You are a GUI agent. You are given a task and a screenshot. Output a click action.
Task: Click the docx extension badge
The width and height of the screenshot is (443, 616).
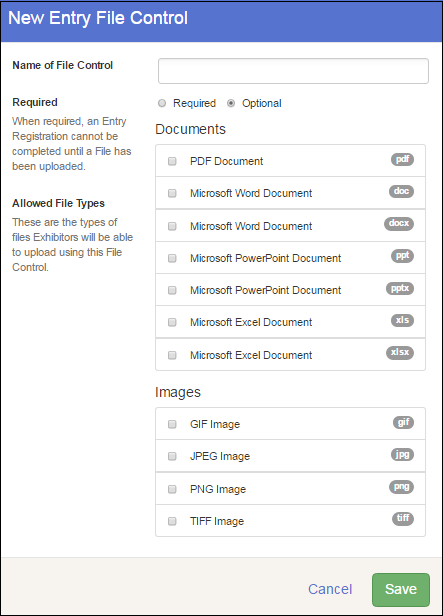399,224
